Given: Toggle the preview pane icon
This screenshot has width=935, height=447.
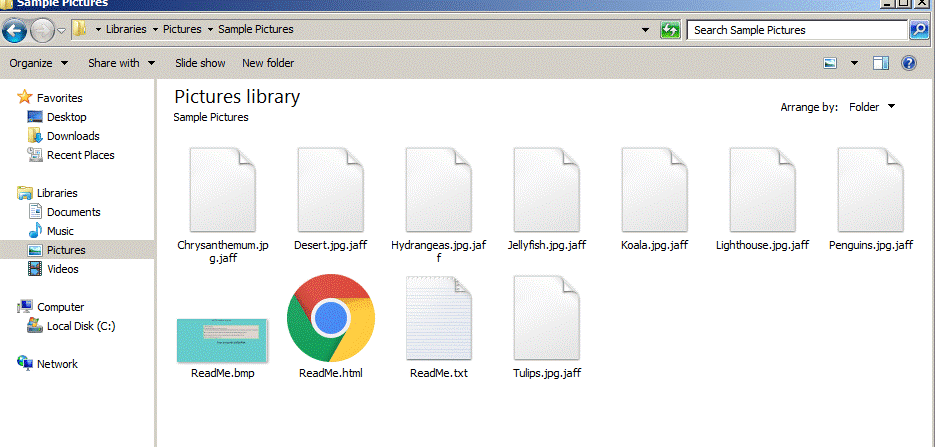Looking at the screenshot, I should pos(881,63).
